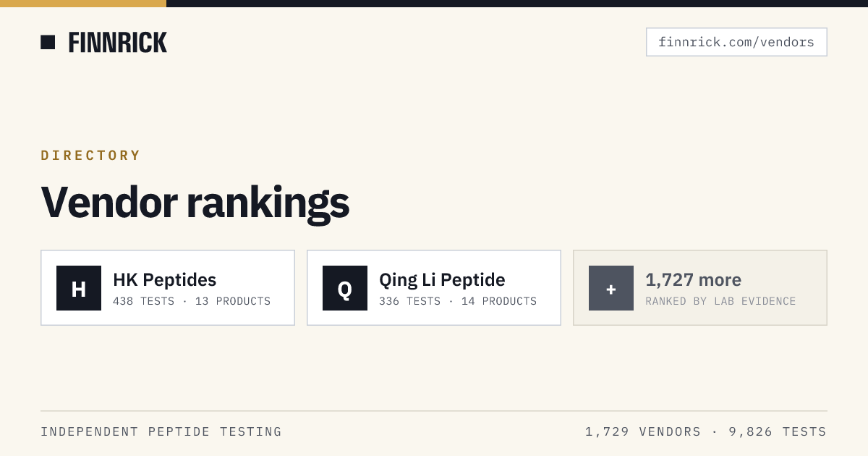Click the 9,826 TESTS footer count
Image resolution: width=868 pixels, height=456 pixels.
(778, 432)
